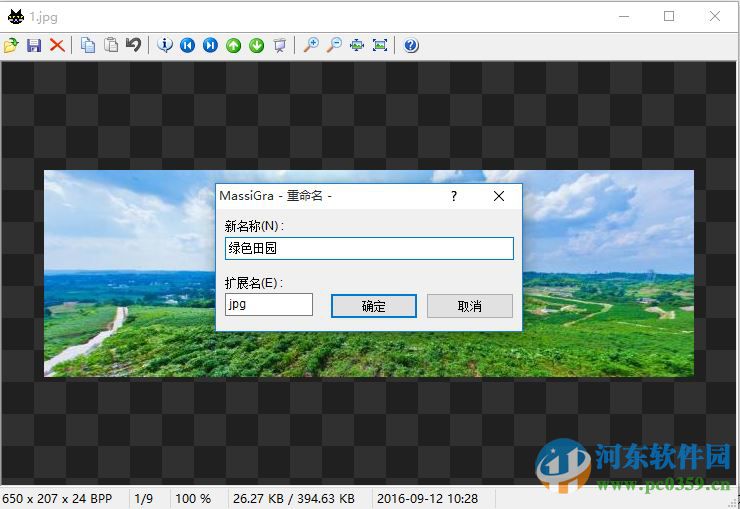Click the full screen view icon
The height and width of the screenshot is (509, 740).
point(380,45)
